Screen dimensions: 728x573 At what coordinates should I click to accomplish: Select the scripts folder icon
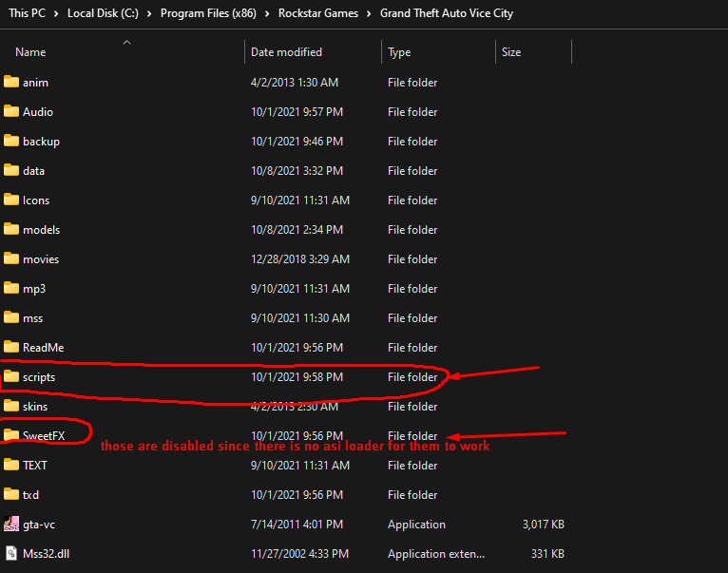pyautogui.click(x=11, y=376)
